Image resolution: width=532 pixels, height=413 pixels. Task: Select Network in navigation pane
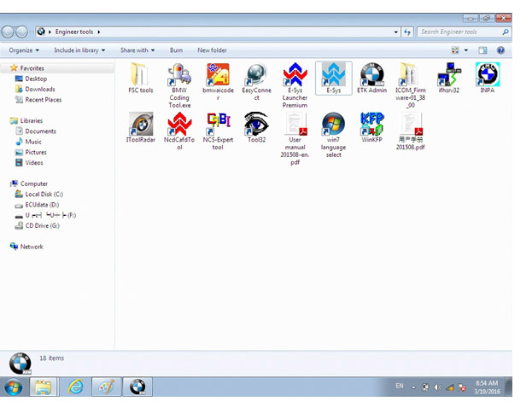coord(32,247)
